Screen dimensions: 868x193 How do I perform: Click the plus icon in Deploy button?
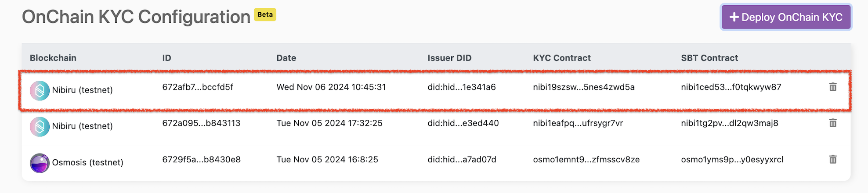pos(734,17)
